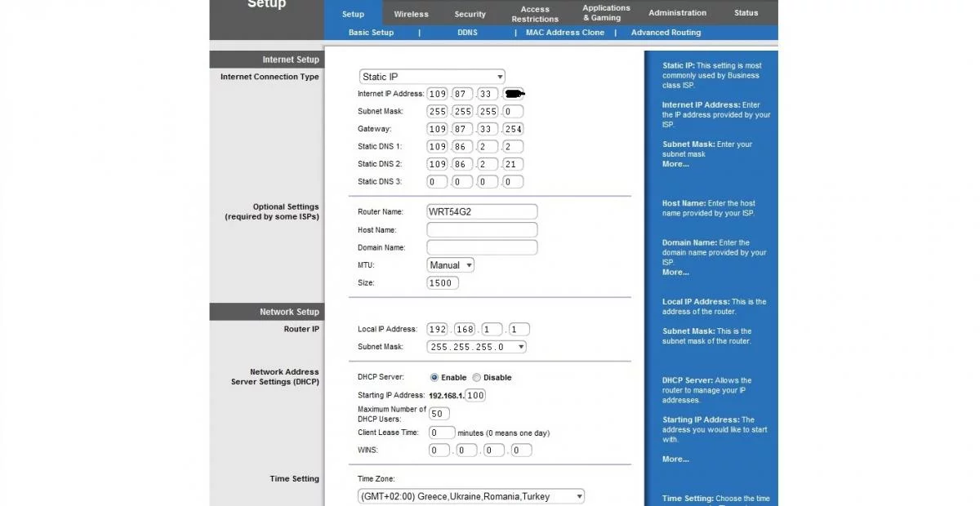
Task: Open the DDNS subtab
Action: tap(467, 33)
